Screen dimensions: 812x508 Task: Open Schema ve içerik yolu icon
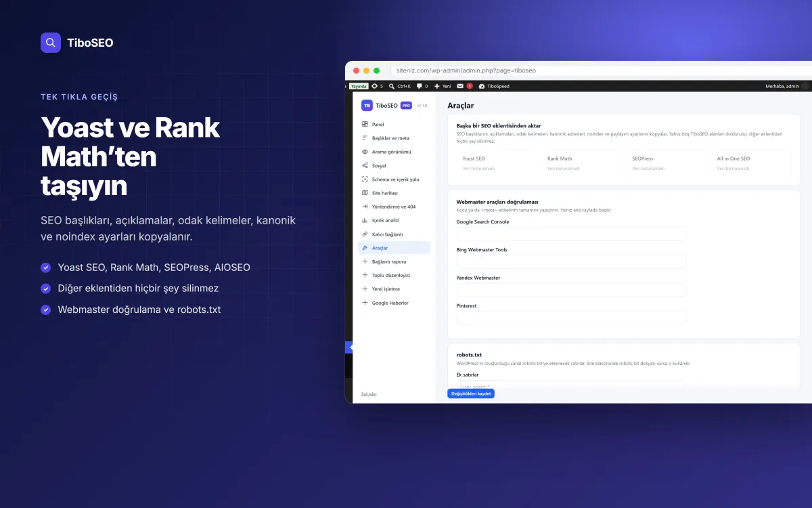click(x=365, y=179)
